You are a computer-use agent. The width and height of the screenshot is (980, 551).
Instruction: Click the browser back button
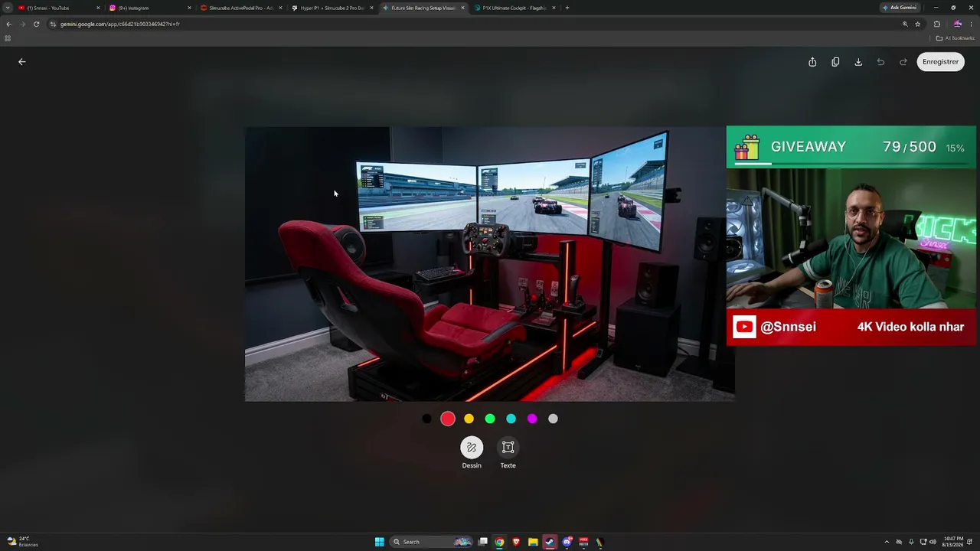pyautogui.click(x=8, y=24)
